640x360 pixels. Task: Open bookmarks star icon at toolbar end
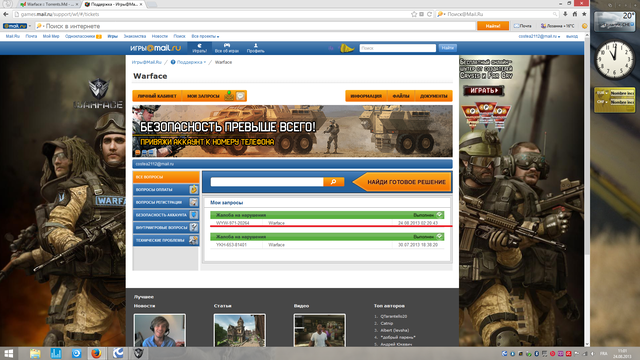click(584, 14)
